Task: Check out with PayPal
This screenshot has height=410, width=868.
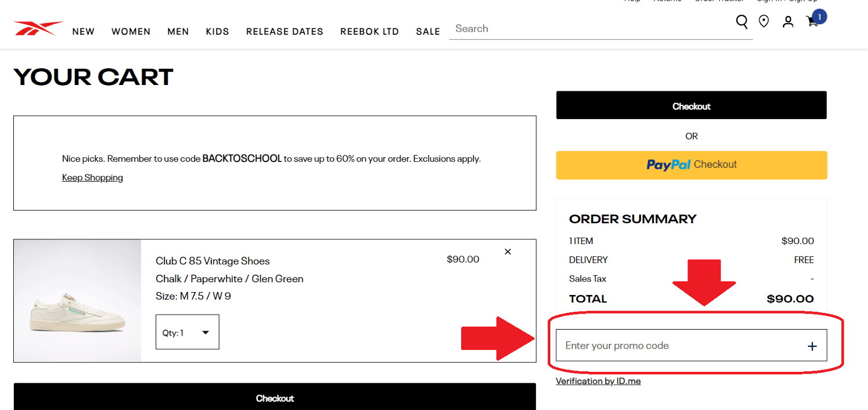Action: click(x=691, y=165)
